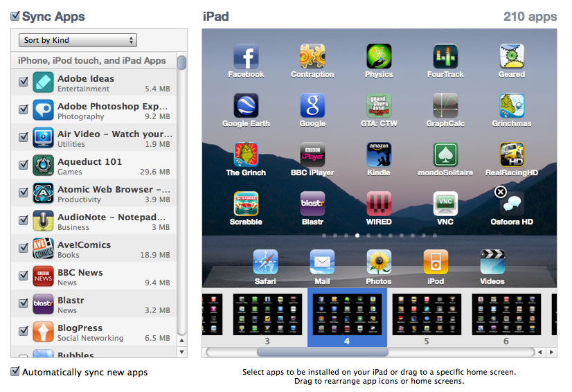Viewport: 572px width, 392px height.
Task: Toggle the Air Video checkbox
Action: [24, 137]
